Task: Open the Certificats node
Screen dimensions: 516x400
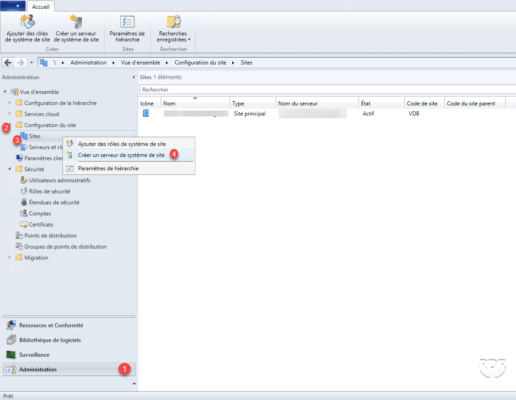Action: tap(37, 224)
